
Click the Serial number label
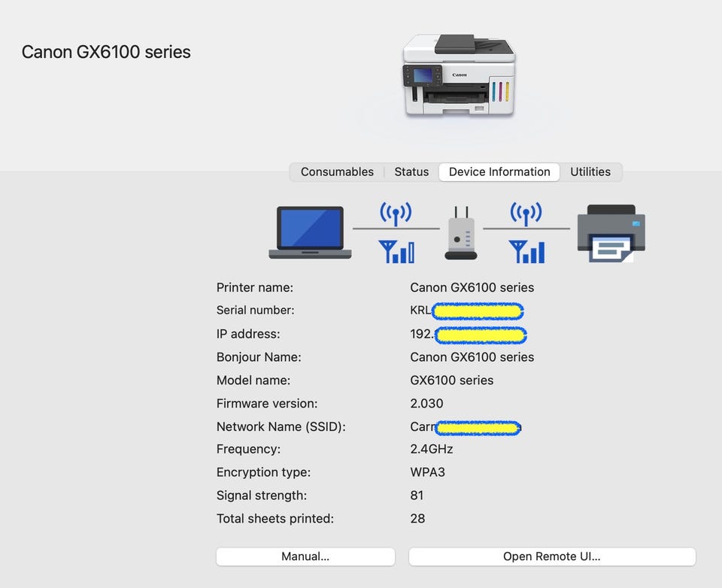[255, 310]
